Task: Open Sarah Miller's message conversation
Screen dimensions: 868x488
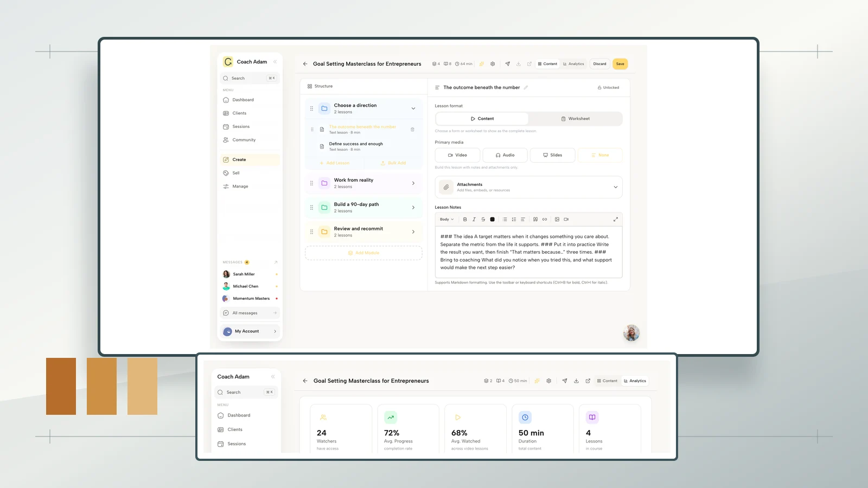Action: point(250,274)
